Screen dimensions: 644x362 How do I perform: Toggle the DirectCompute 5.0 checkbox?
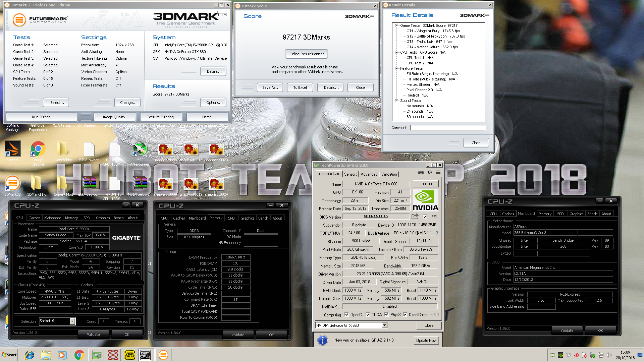coord(405,314)
